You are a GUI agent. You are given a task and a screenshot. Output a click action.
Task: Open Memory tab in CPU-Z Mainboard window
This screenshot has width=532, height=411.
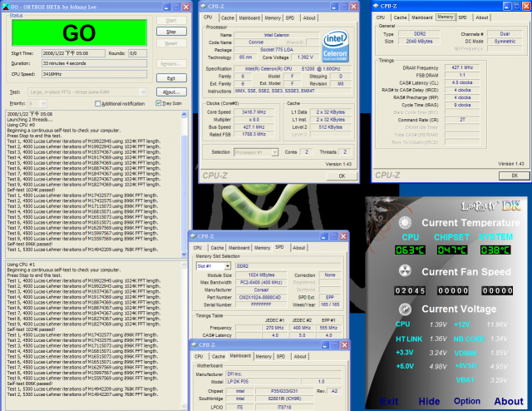[264, 357]
